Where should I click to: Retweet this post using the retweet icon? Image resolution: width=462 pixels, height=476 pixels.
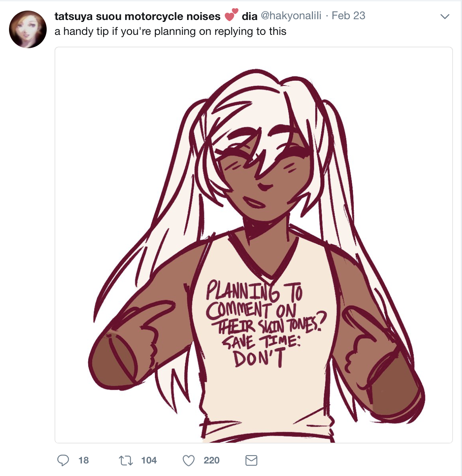(126, 460)
